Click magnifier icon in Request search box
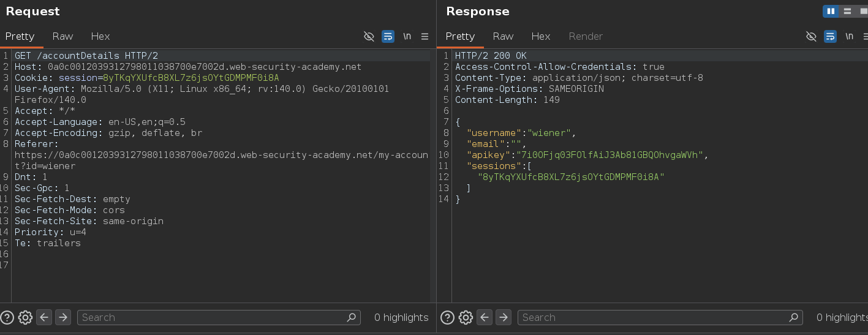868x335 pixels. (352, 317)
